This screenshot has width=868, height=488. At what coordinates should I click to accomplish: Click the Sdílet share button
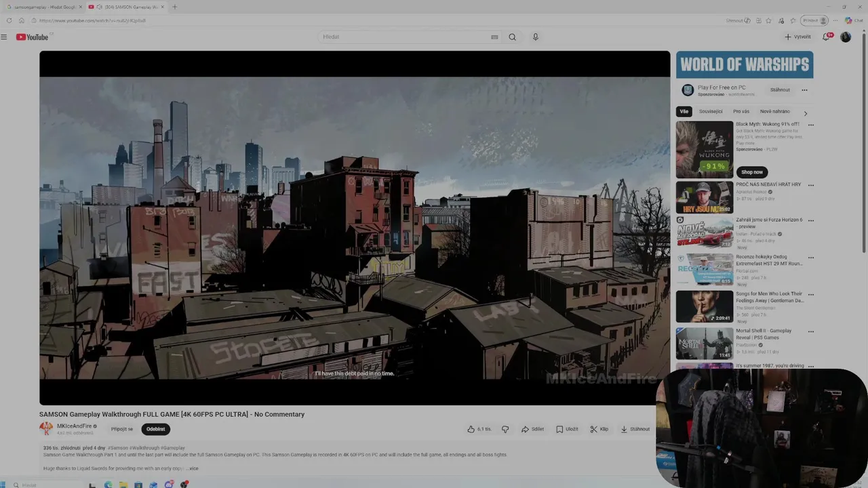pyautogui.click(x=532, y=429)
